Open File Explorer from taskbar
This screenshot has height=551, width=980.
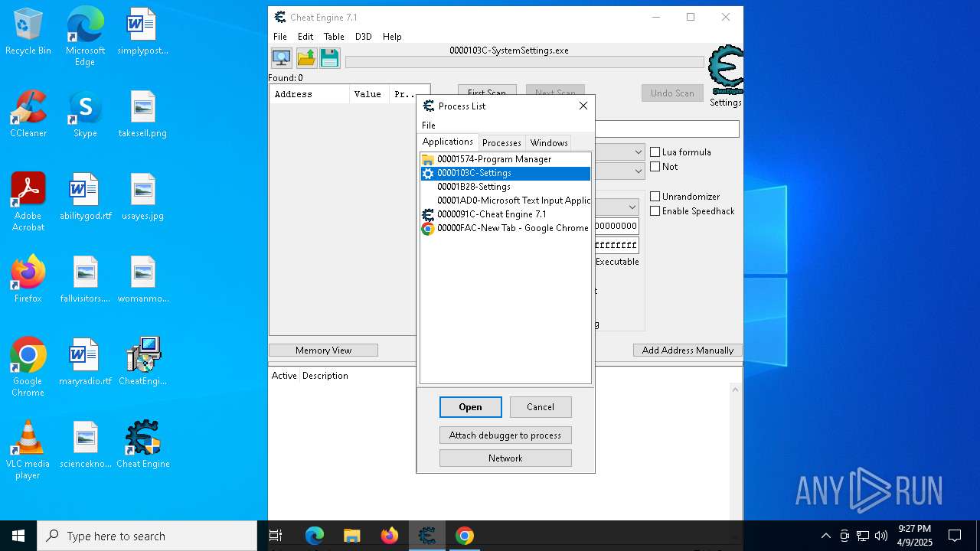(x=351, y=536)
